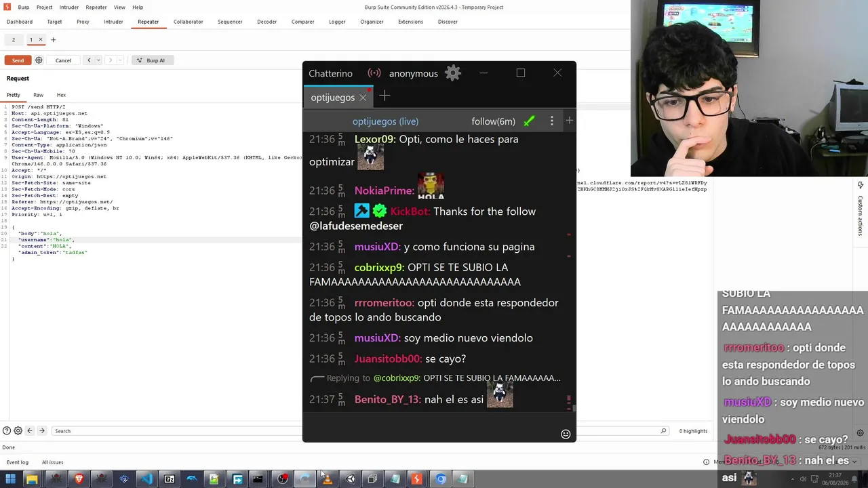Switch to the Organizer tab
This screenshot has width=868, height=488.
tap(372, 22)
